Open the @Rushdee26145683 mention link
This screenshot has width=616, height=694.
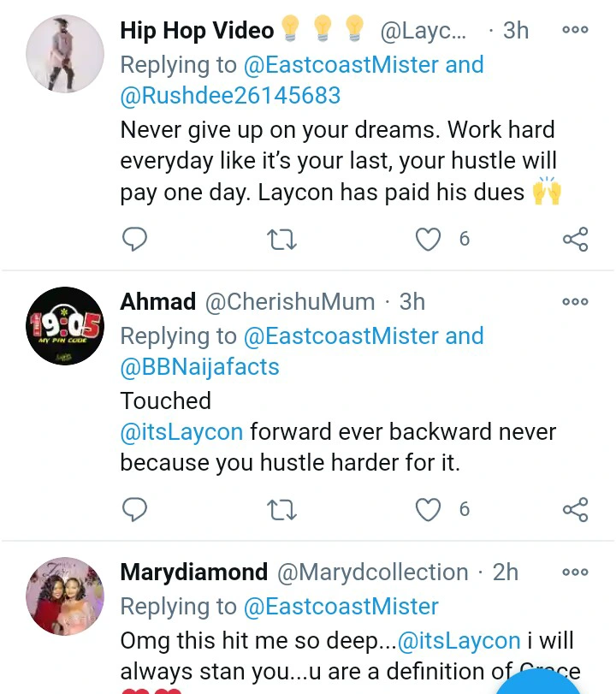[x=230, y=96]
